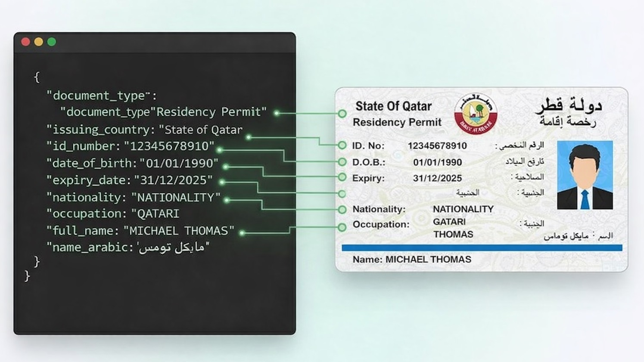Screen dimensions: 644x362
Task: Click the Qatar national emblem on the card
Action: click(475, 113)
